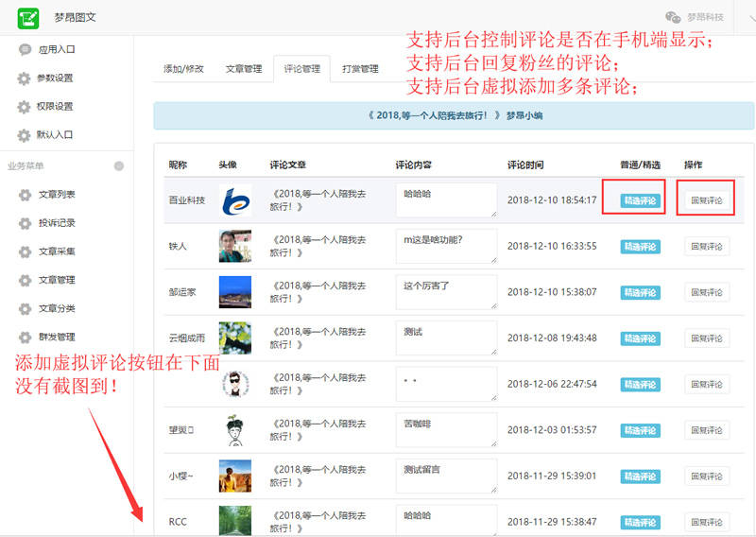The image size is (756, 537).
Task: Click the sunglasses avatar thumbnail
Action: pyautogui.click(x=235, y=384)
